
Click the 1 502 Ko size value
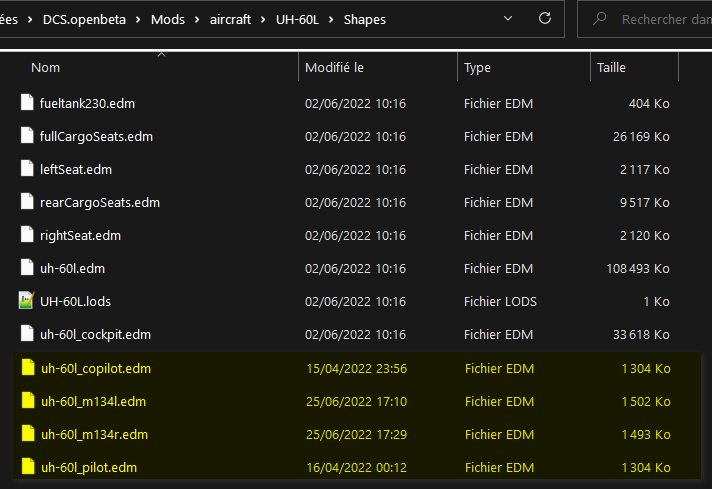[x=646, y=401]
